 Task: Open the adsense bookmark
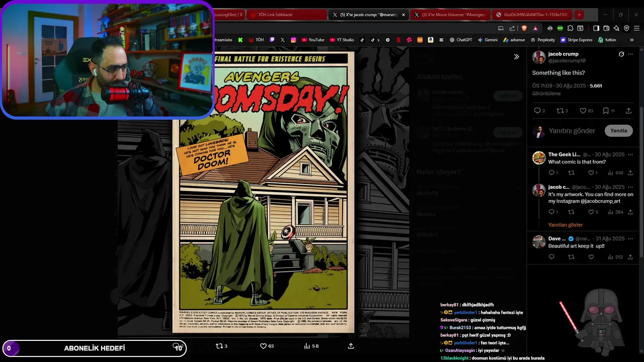point(514,40)
